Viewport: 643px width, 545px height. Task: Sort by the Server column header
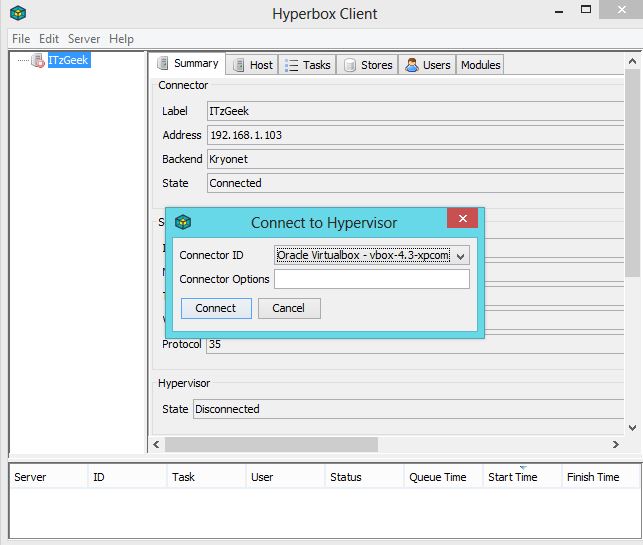(x=48, y=477)
